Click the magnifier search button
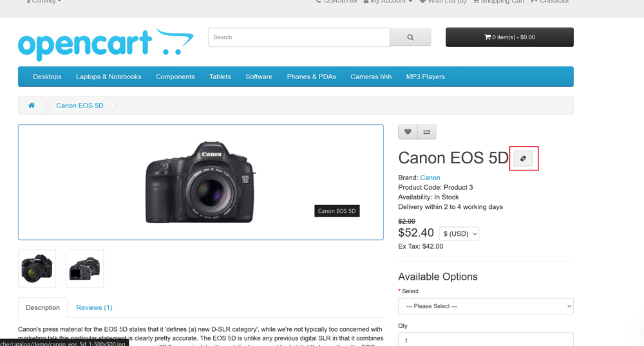This screenshot has width=644, height=346. click(x=410, y=37)
